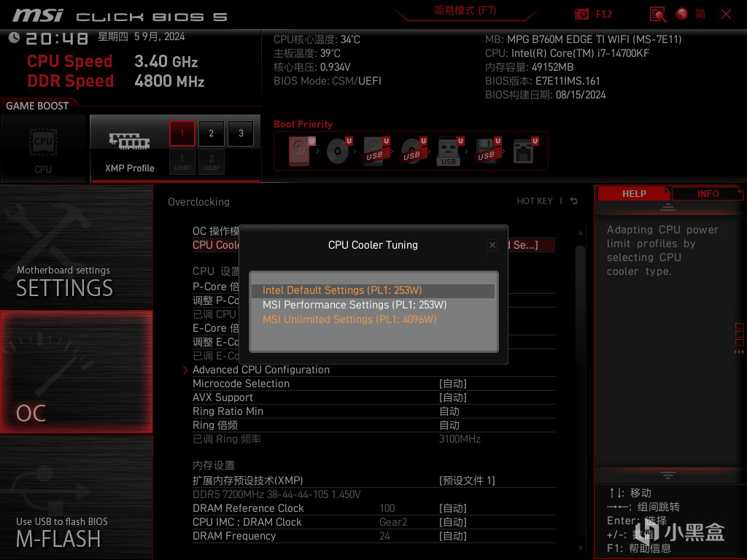Open the XMP preset file dropdown

tap(467, 481)
